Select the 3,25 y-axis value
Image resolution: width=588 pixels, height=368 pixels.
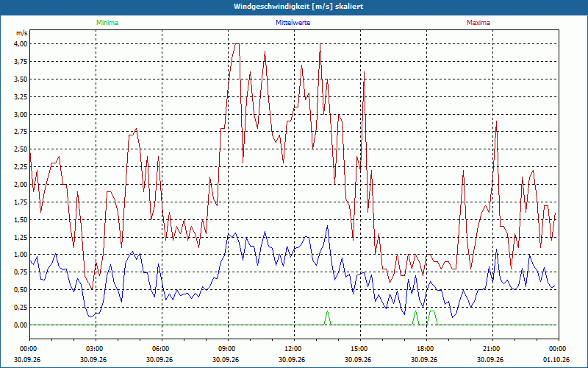pyautogui.click(x=21, y=96)
